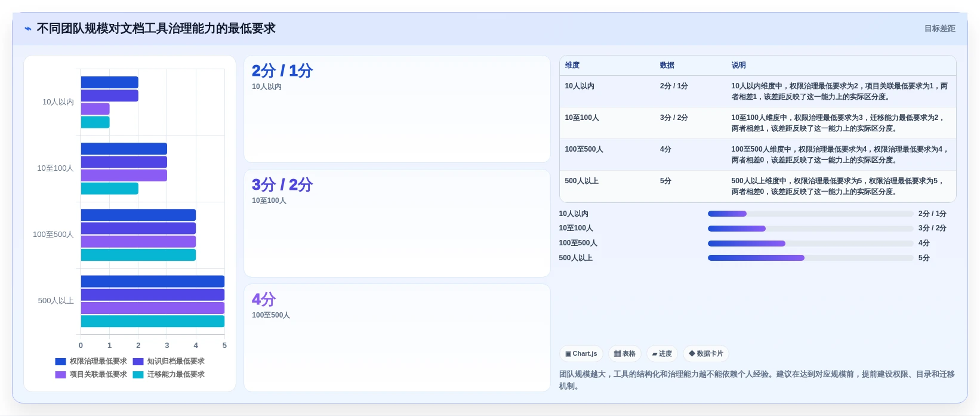Select the 表格 tag chip
The width and height of the screenshot is (980, 416).
(x=625, y=354)
